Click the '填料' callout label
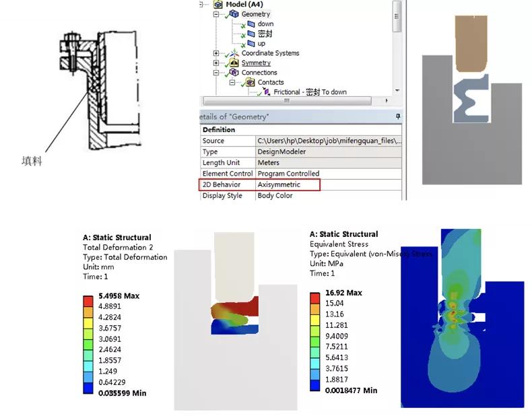 pyautogui.click(x=32, y=161)
